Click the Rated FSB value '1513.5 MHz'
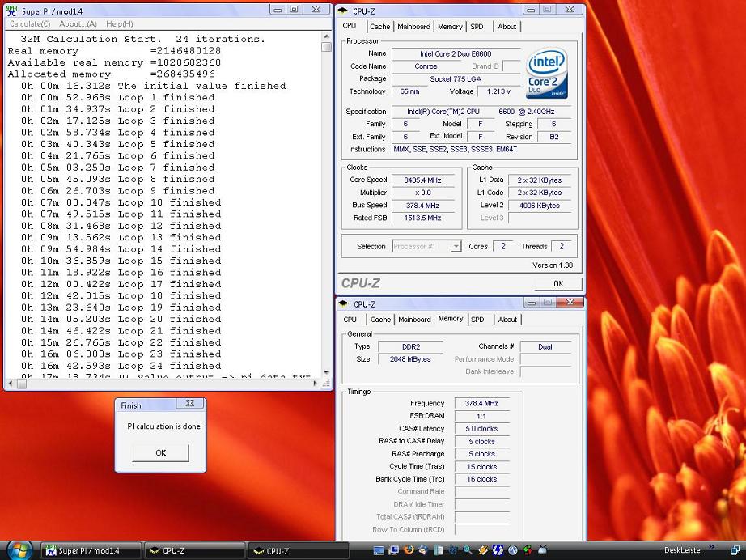Image resolution: width=746 pixels, height=560 pixels. tap(422, 218)
